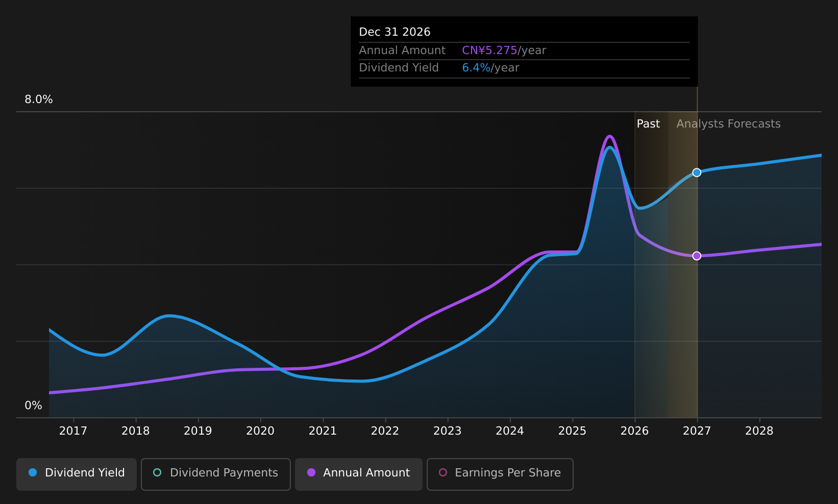This screenshot has width=838, height=504.
Task: Click the 6.4%/year tooltip value
Action: [x=490, y=68]
